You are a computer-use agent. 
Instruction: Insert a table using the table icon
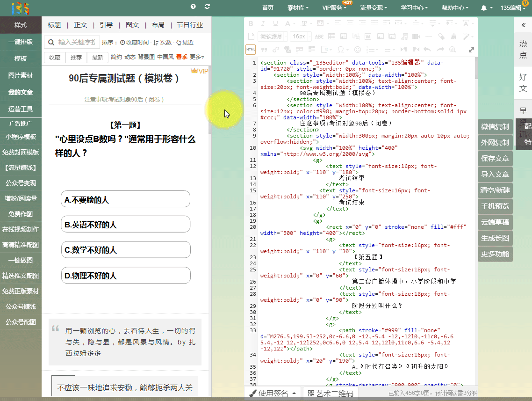pyautogui.click(x=331, y=36)
